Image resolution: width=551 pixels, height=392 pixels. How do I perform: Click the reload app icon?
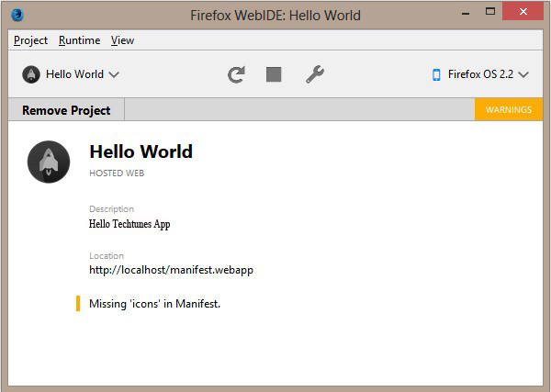236,74
